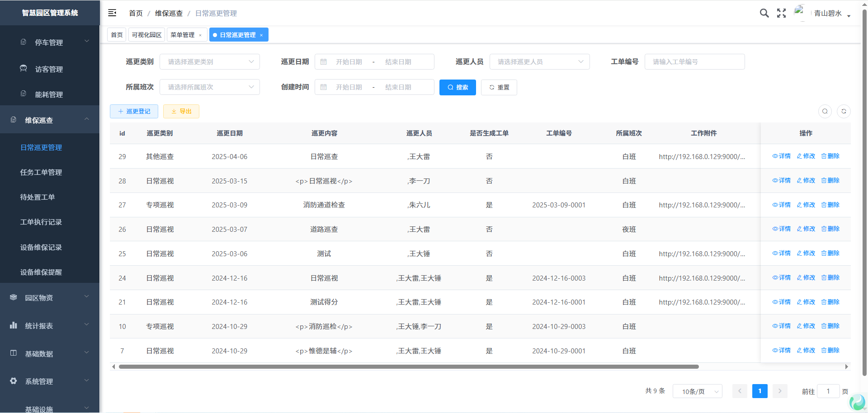
Task: Close the 菜单管理 tab
Action: pyautogui.click(x=200, y=35)
